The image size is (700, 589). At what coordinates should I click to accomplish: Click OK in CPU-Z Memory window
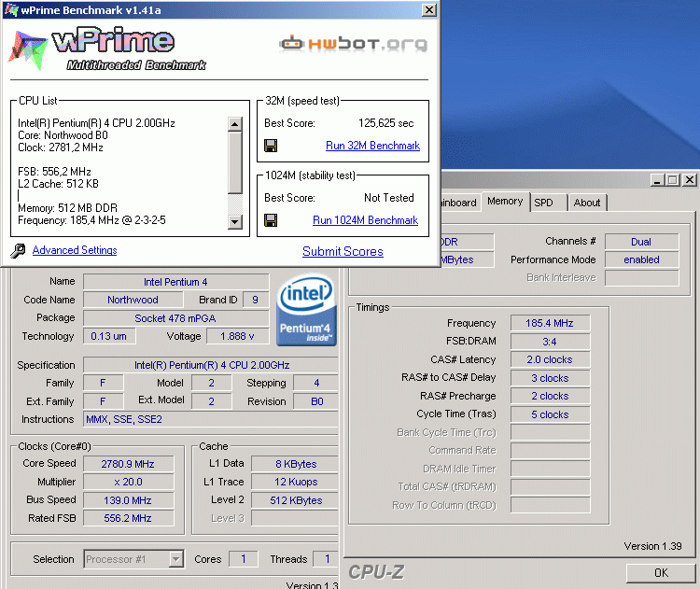pos(661,573)
